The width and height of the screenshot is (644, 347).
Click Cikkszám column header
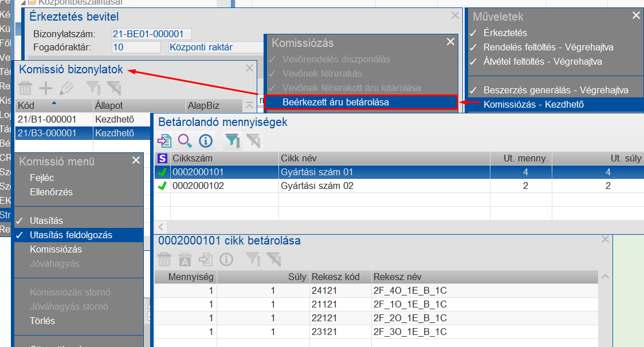pyautogui.click(x=225, y=158)
